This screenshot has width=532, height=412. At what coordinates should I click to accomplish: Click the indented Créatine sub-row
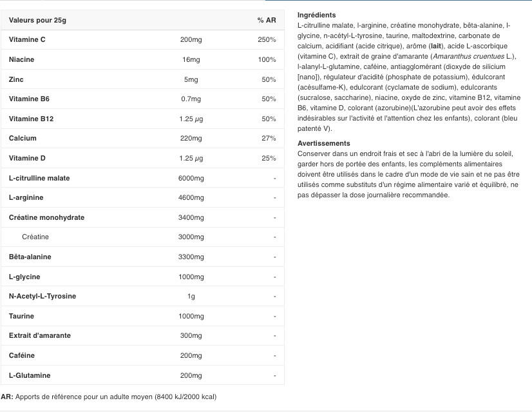[x=142, y=237]
